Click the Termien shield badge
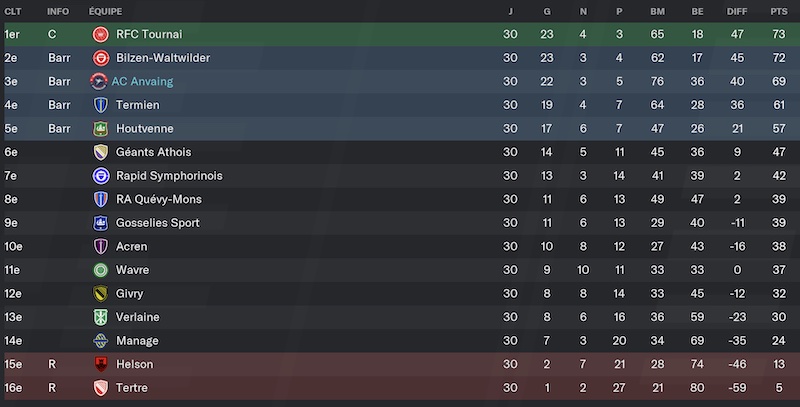The image size is (800, 407). pos(101,105)
